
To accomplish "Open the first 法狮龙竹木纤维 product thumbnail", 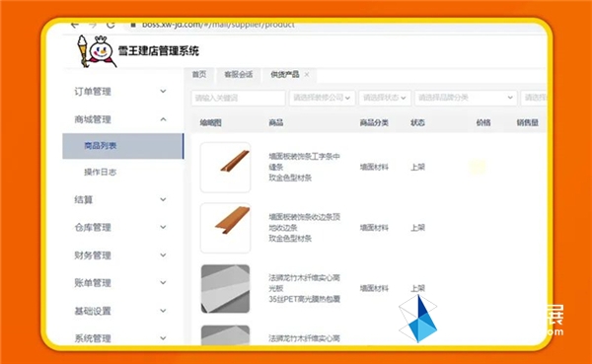I will (x=225, y=288).
